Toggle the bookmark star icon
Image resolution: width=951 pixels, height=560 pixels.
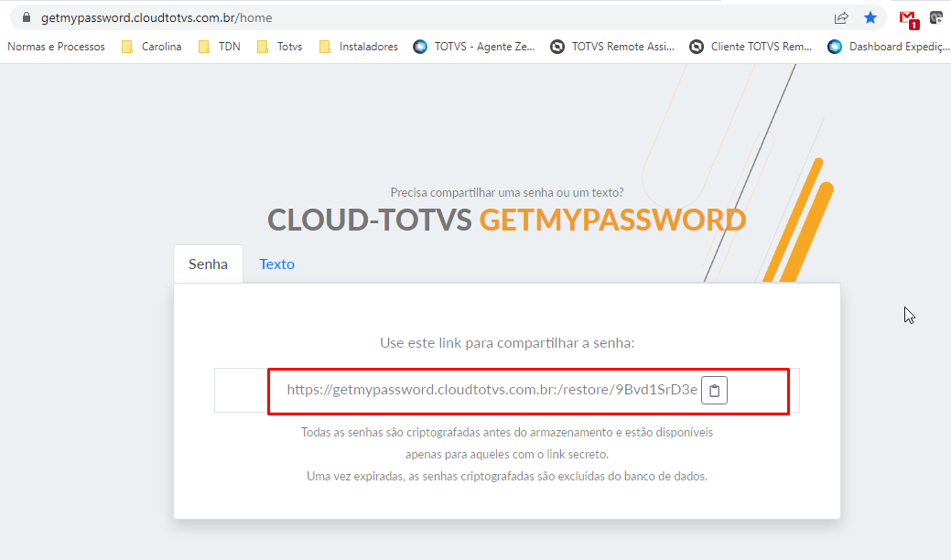pyautogui.click(x=870, y=17)
